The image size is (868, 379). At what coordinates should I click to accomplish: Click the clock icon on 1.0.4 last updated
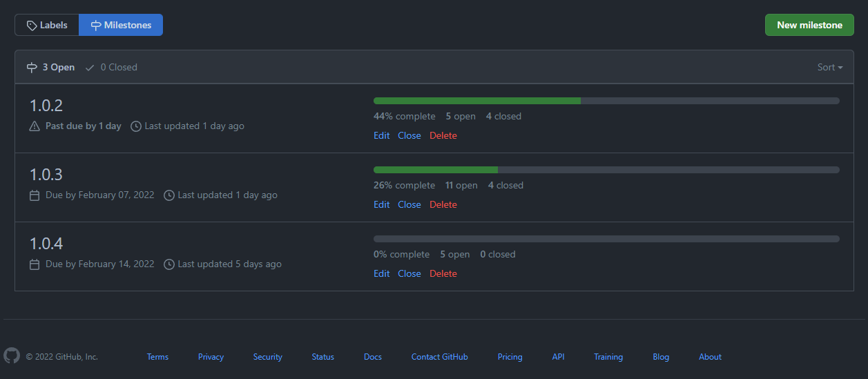(169, 264)
